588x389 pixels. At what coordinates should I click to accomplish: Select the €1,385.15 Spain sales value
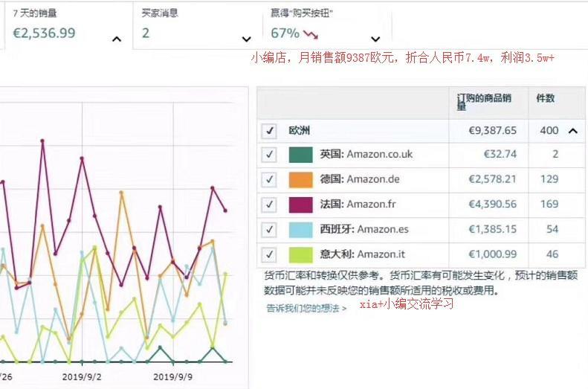tap(493, 229)
